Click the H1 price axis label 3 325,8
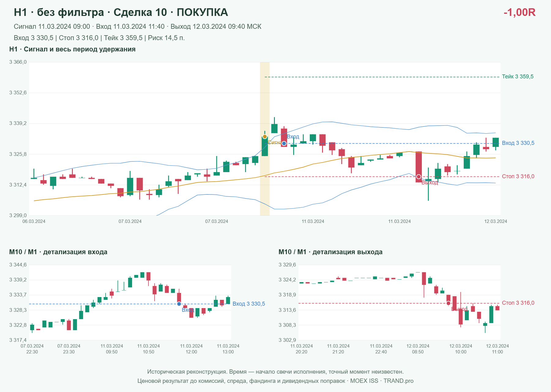 click(18, 154)
